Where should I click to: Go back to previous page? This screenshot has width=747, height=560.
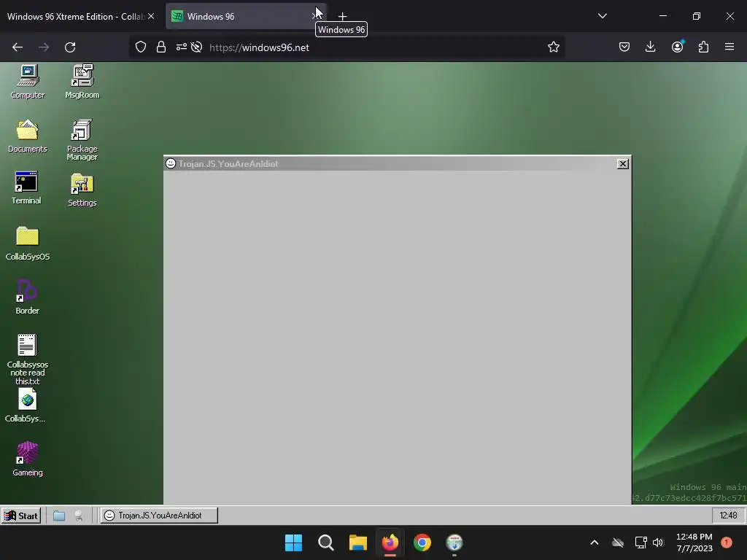18,47
